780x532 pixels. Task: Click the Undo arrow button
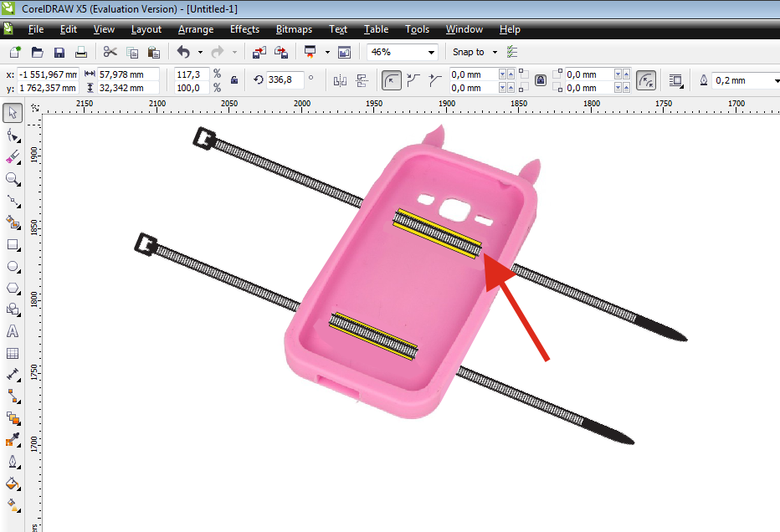point(183,52)
